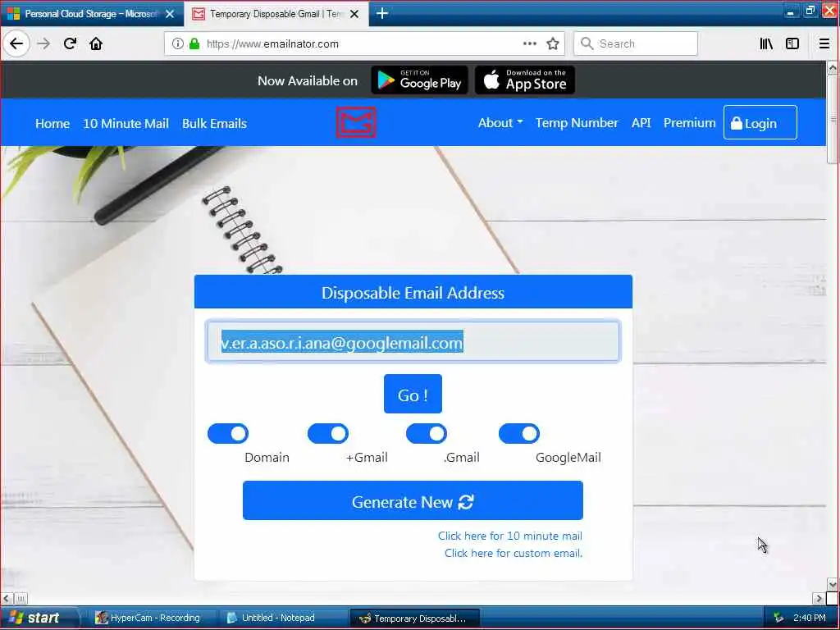
Task: Close the Personal Cloud Storage tab
Action: click(x=170, y=14)
